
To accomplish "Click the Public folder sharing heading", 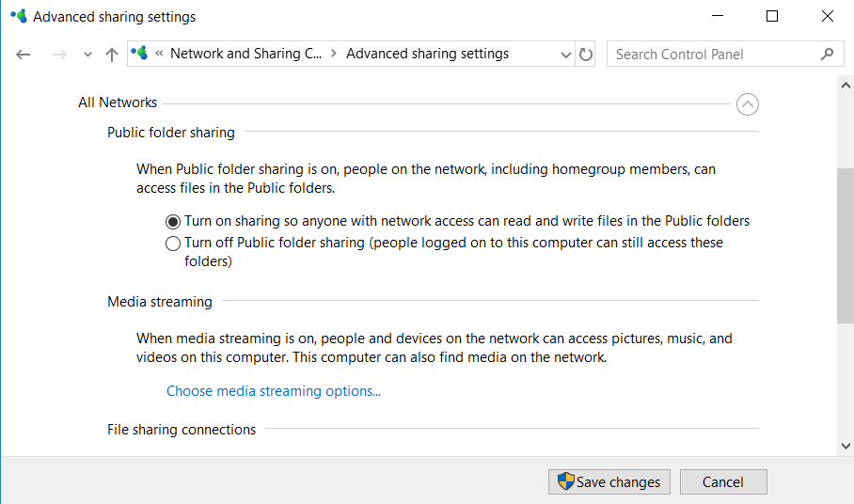I will click(171, 133).
